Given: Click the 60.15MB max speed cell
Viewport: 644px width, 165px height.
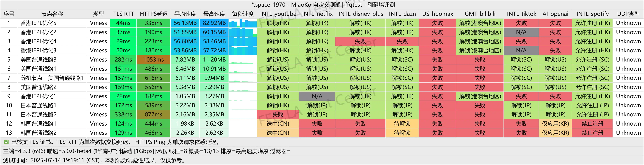Looking at the screenshot, I should pyautogui.click(x=214, y=32).
